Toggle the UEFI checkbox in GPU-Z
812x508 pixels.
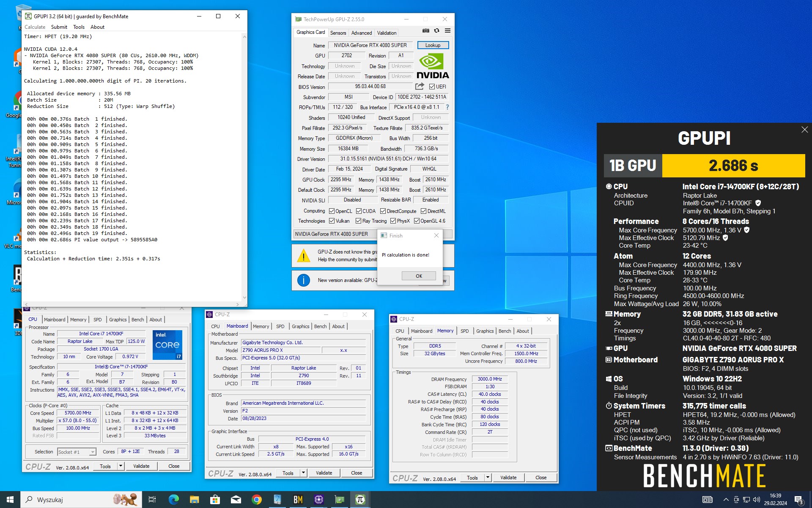[432, 87]
